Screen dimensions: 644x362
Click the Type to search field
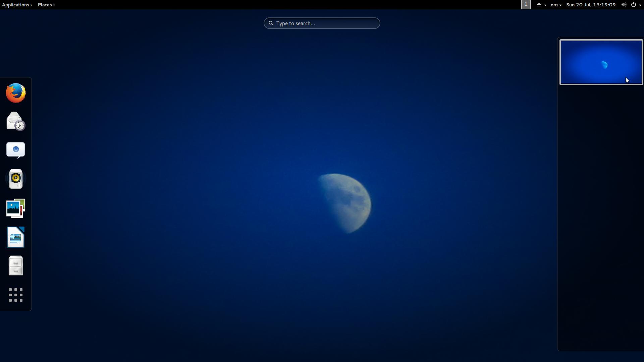322,23
